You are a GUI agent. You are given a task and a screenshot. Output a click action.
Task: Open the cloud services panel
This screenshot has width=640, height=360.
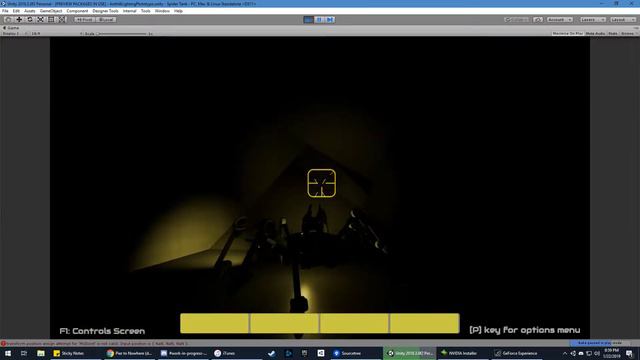pos(538,20)
